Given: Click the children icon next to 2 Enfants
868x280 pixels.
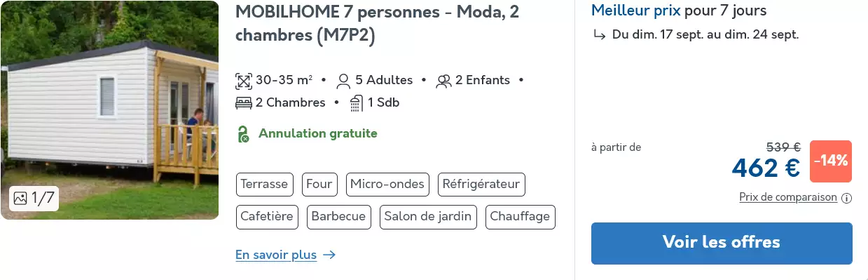Looking at the screenshot, I should [443, 81].
